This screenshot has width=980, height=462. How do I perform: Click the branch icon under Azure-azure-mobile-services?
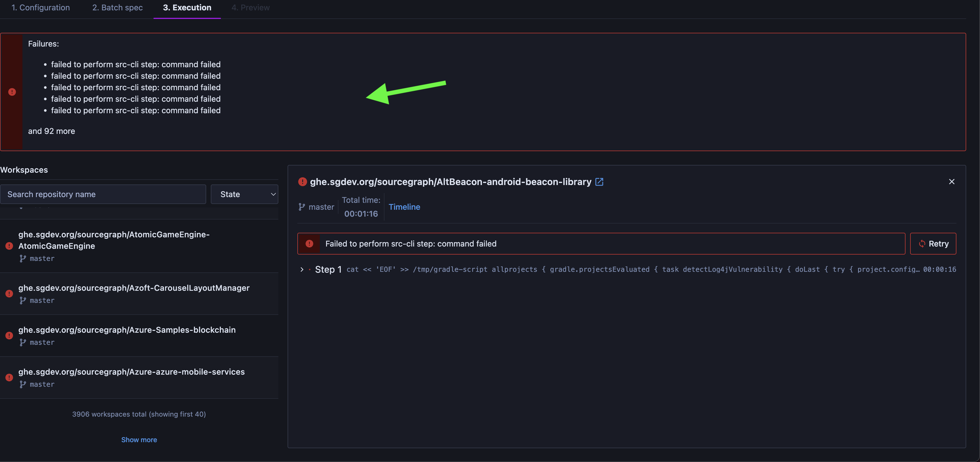click(23, 384)
